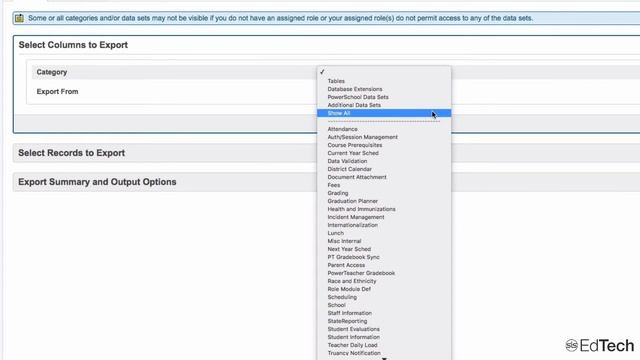
Task: Pick the highlighted Show All option
Action: pyautogui.click(x=384, y=113)
